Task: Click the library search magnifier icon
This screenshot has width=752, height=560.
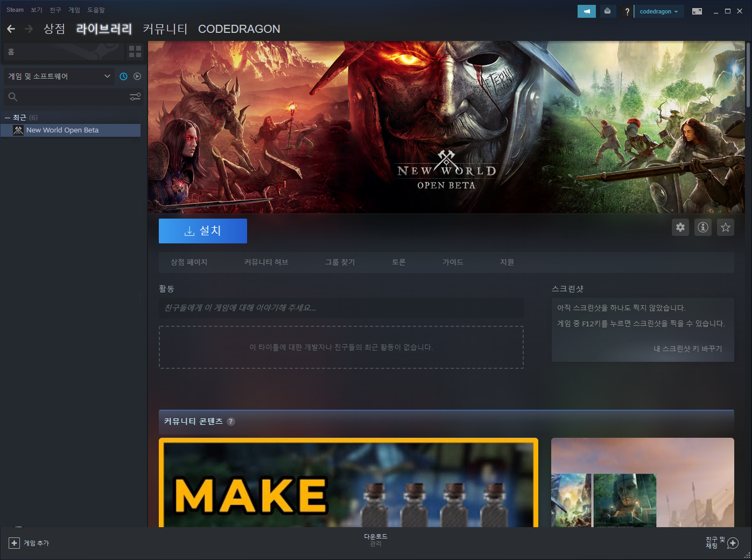Action: (13, 97)
